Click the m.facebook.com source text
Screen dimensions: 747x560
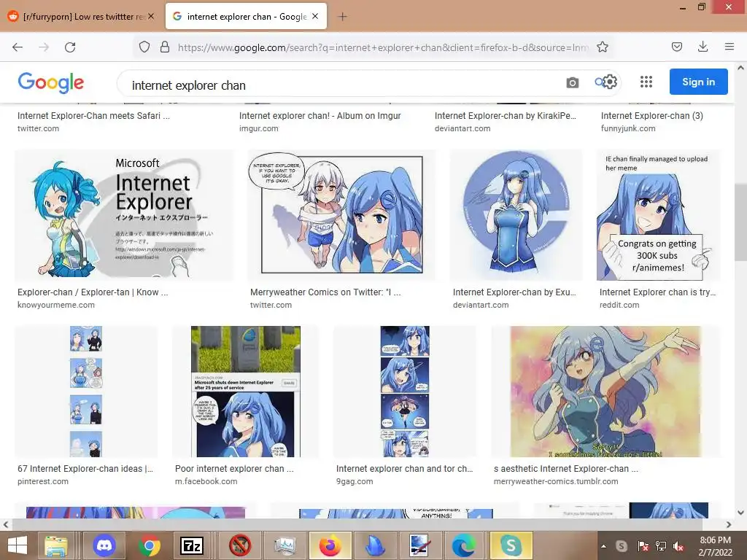click(x=206, y=481)
